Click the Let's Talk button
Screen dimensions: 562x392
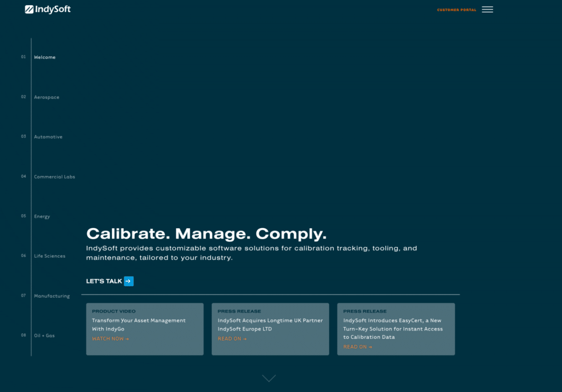104,281
